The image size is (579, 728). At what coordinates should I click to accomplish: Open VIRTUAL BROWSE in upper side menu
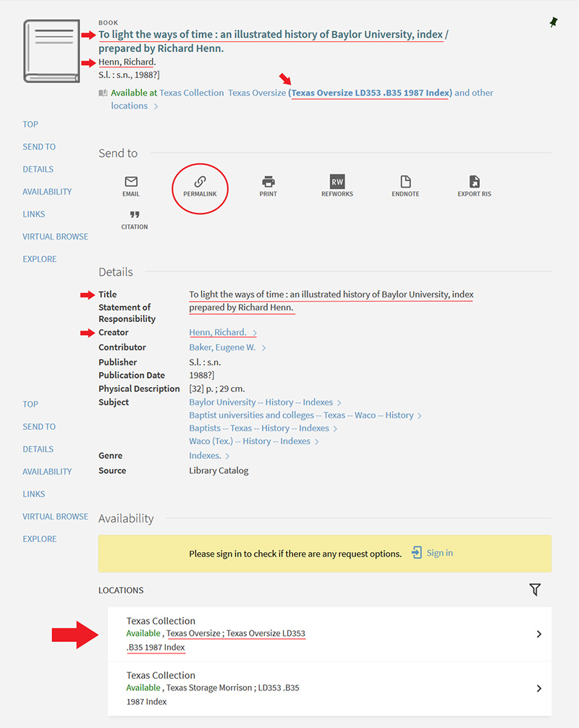pyautogui.click(x=55, y=237)
